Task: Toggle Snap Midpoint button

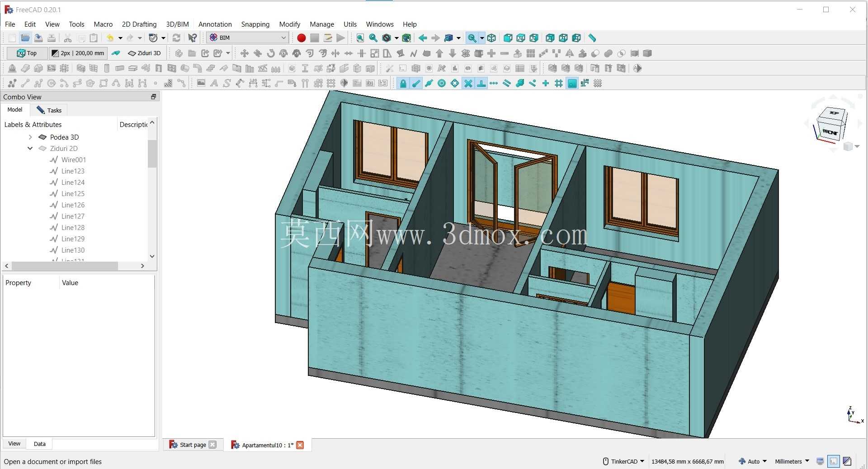Action: [x=429, y=83]
